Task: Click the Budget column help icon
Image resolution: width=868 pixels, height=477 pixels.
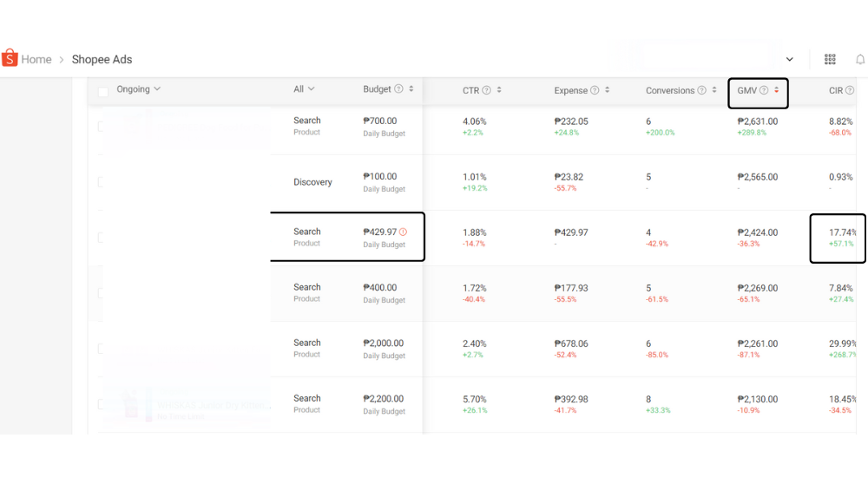Action: tap(398, 89)
